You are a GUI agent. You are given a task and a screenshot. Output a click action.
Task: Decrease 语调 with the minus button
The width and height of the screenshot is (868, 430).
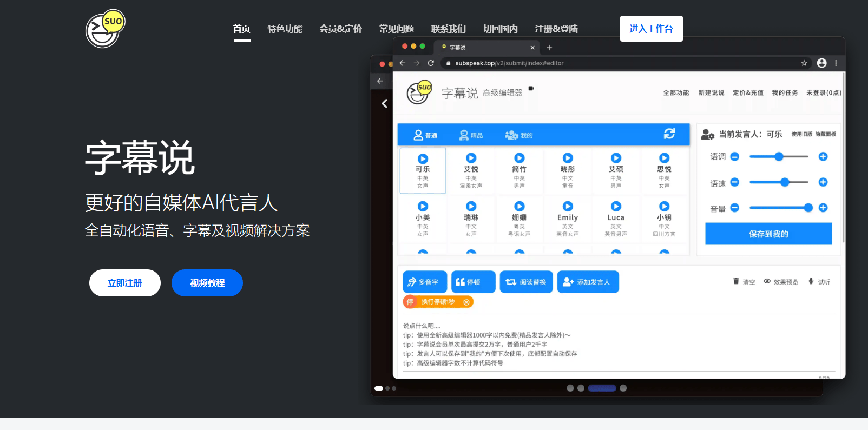734,156
